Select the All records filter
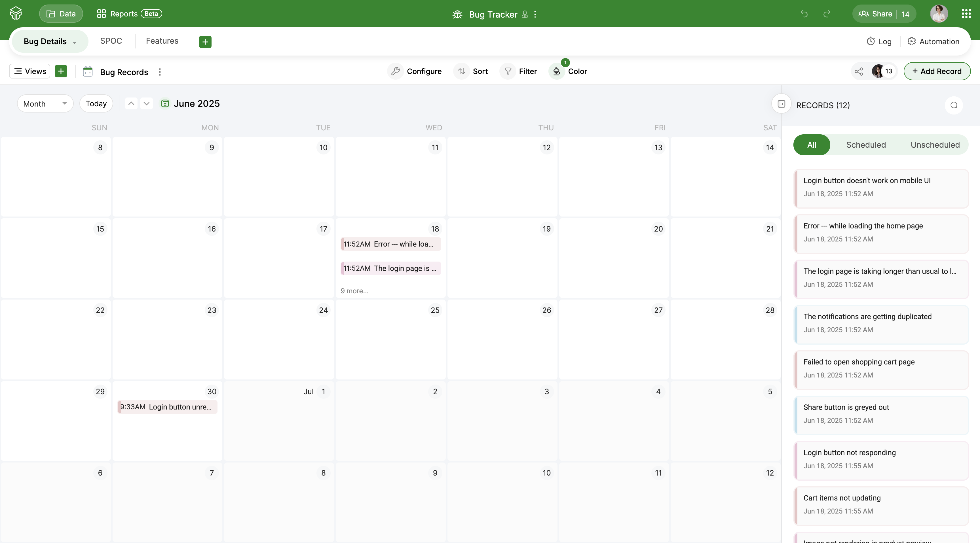Viewport: 980px width, 543px height. click(812, 145)
